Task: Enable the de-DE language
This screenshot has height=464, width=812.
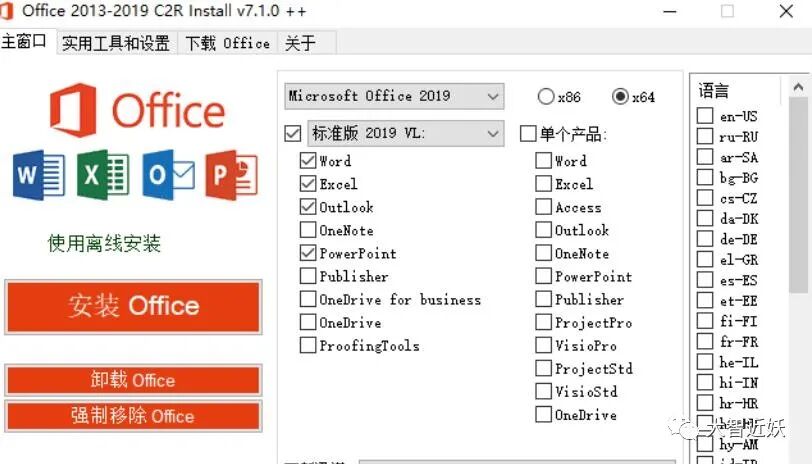Action: pyautogui.click(x=705, y=239)
